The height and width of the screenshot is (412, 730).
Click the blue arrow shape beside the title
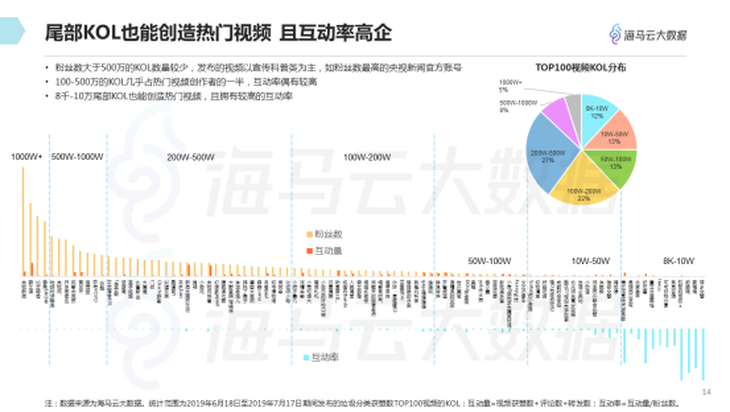[12, 31]
